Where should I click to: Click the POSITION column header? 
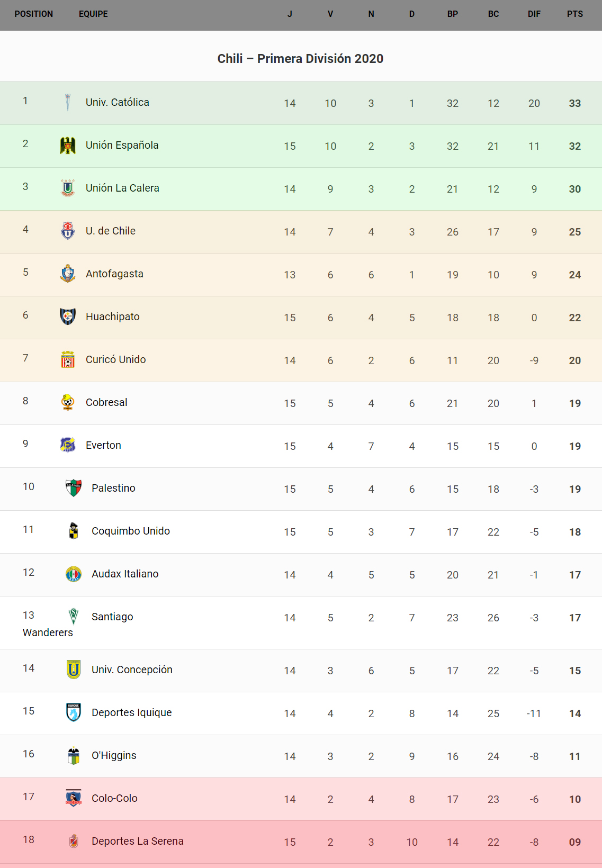pyautogui.click(x=34, y=14)
